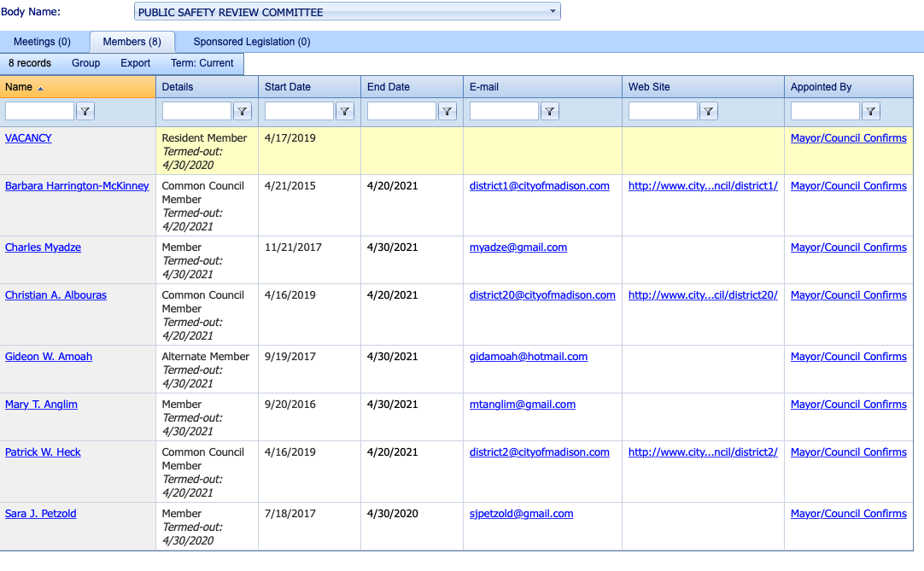Visit the district20 web site link
This screenshot has width=924, height=571.
click(703, 295)
